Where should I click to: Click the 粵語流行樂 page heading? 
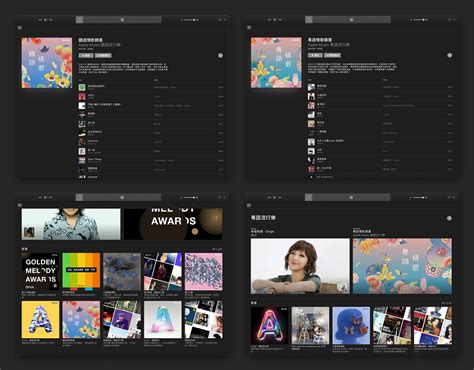click(x=263, y=218)
